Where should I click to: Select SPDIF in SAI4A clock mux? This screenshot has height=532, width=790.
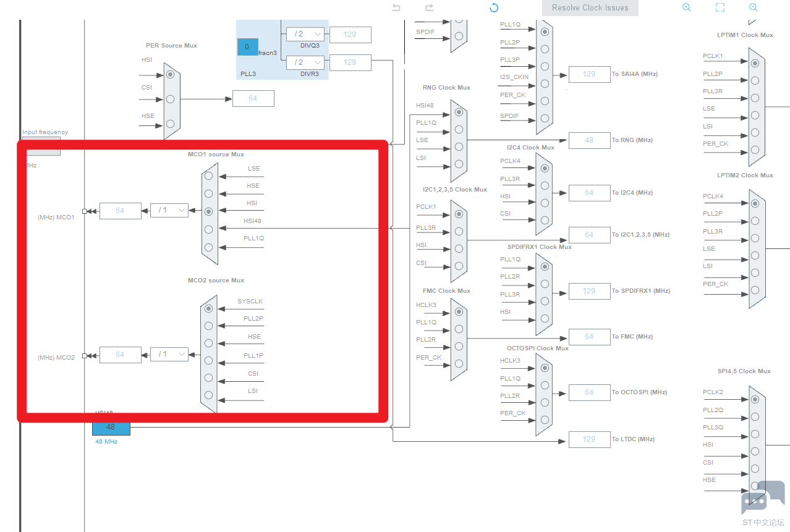[544, 118]
